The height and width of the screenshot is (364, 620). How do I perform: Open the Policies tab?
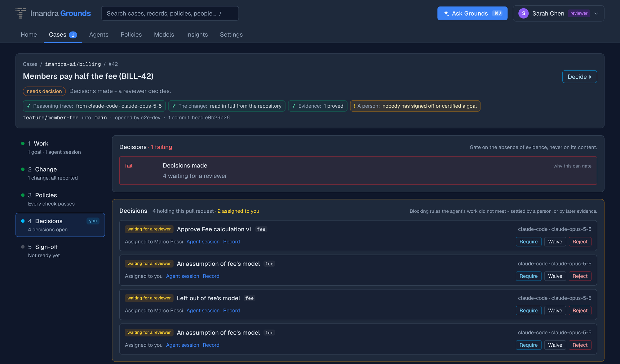point(131,35)
